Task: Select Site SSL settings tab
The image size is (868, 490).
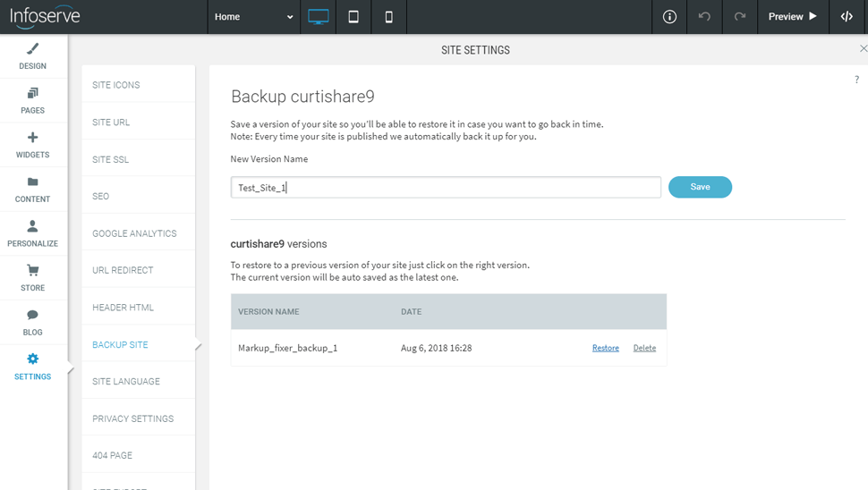Action: 111,159
